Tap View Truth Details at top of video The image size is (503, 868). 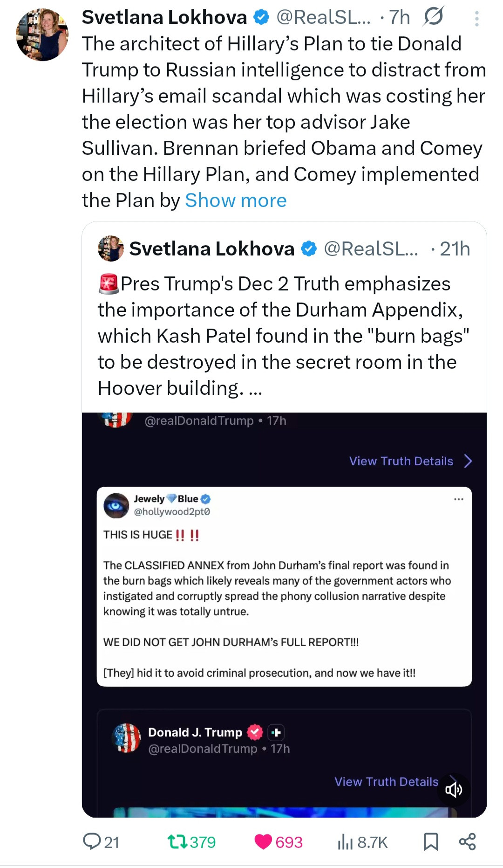(x=401, y=461)
